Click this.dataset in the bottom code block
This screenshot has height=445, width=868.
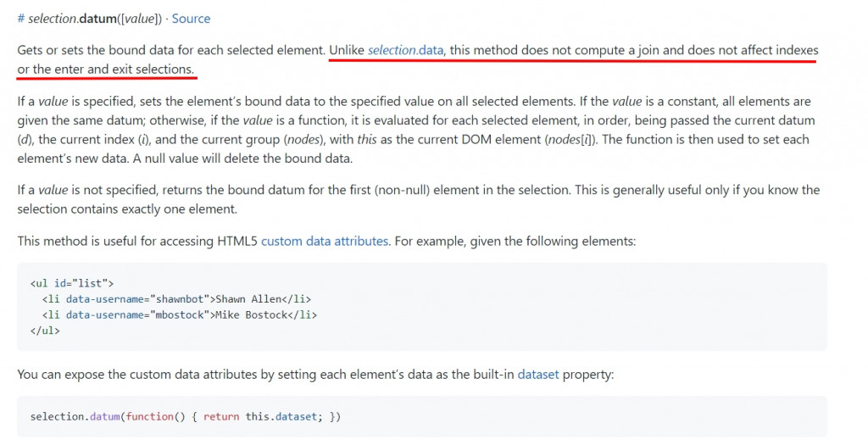tap(281, 416)
